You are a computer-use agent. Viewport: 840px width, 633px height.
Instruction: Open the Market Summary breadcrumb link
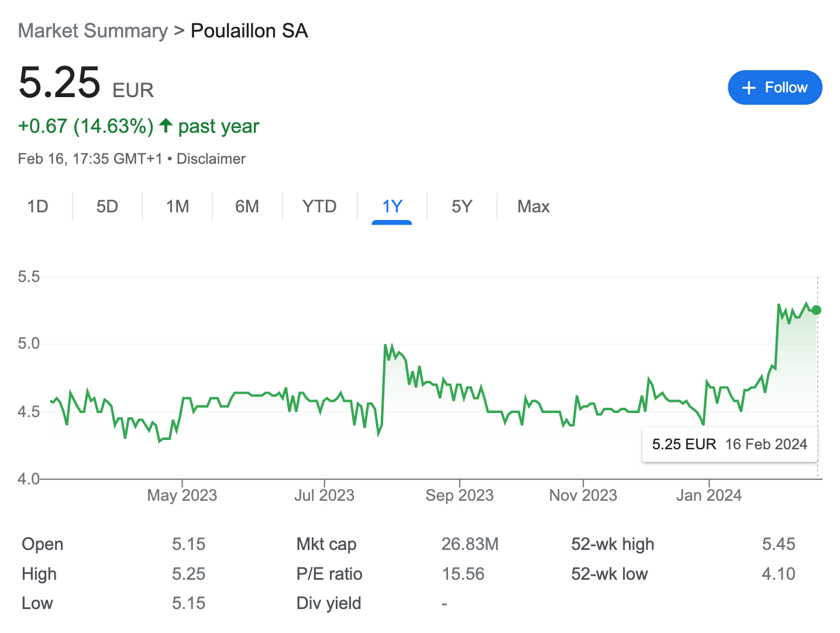[92, 31]
